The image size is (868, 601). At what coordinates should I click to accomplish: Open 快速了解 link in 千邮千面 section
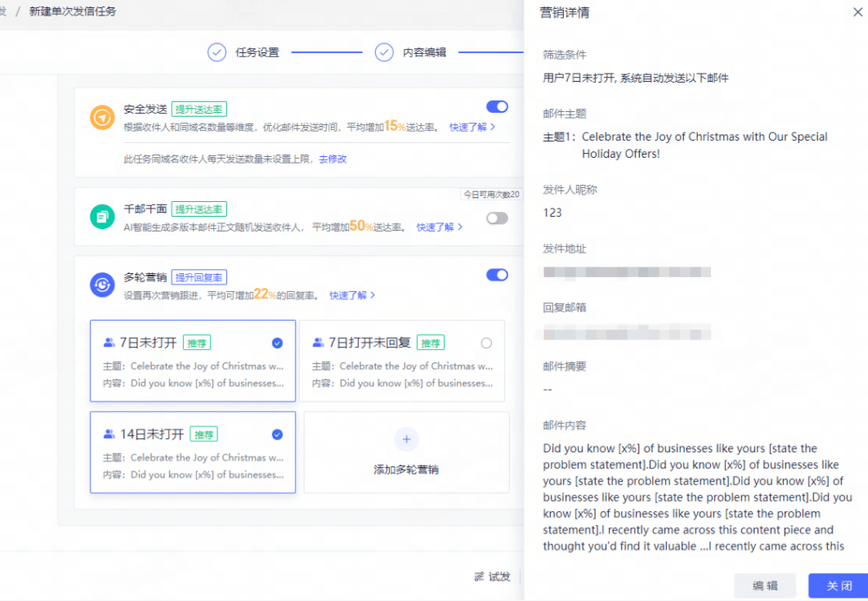click(x=439, y=227)
